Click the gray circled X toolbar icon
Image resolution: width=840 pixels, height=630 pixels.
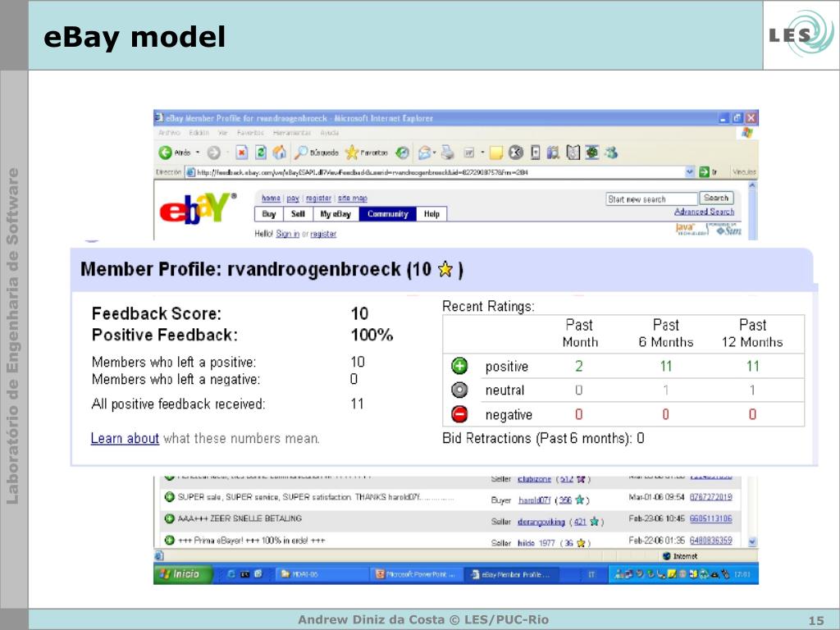515,153
